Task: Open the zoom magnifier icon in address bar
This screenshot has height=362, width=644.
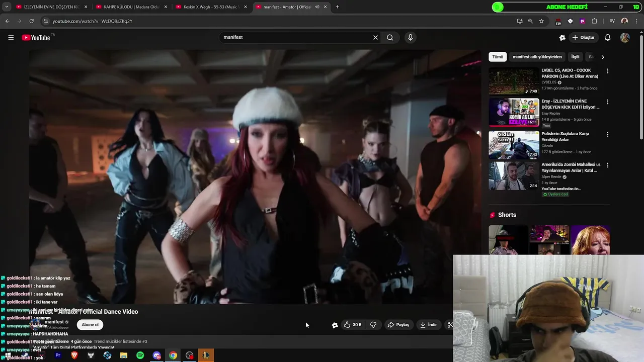Action: pyautogui.click(x=530, y=21)
